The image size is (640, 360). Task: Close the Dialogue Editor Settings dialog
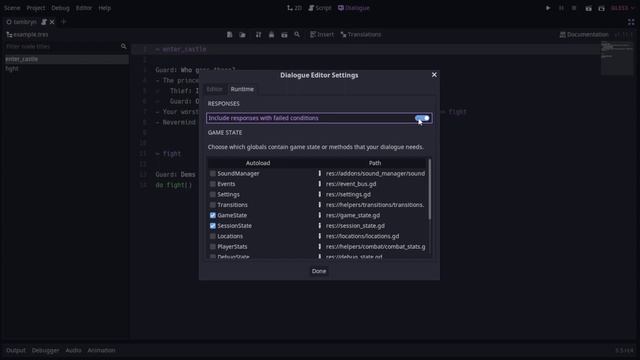[434, 75]
